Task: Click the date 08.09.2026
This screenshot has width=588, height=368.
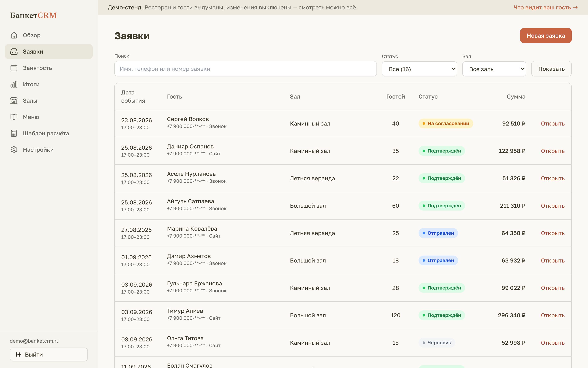Action: pos(137,339)
